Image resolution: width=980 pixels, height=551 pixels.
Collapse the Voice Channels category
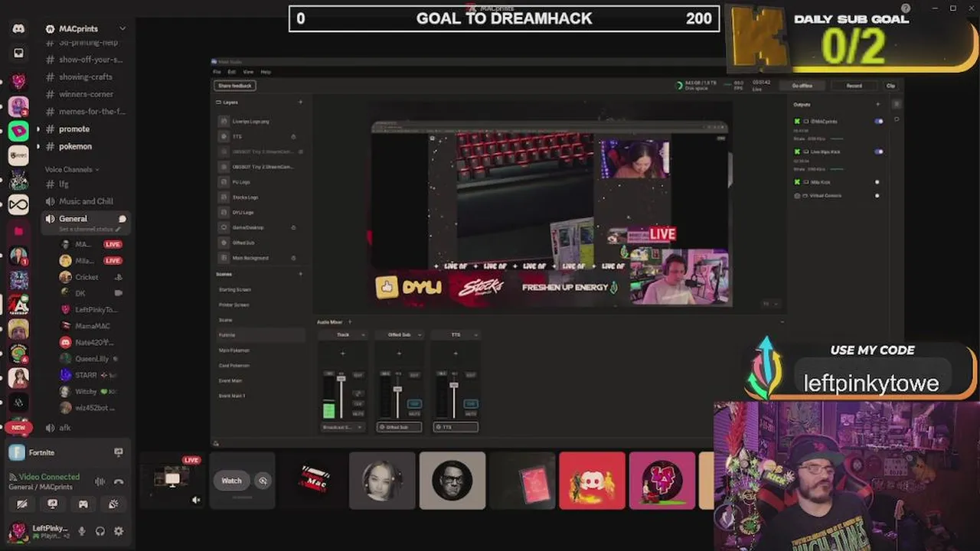(x=71, y=169)
